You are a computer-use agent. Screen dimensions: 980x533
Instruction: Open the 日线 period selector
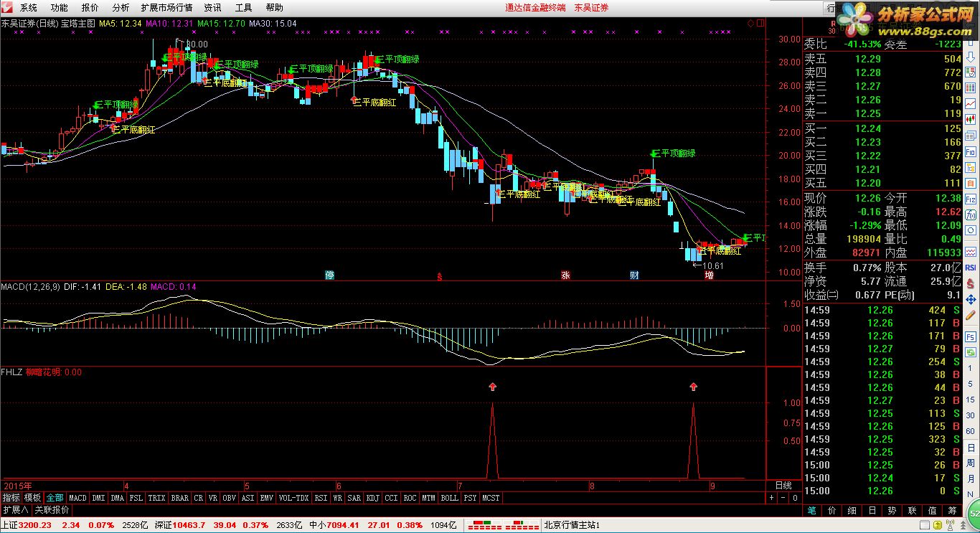point(783,486)
